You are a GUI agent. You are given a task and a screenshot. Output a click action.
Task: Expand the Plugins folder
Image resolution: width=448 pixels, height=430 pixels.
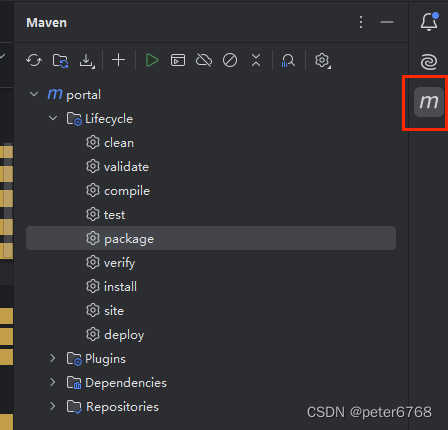tap(53, 358)
